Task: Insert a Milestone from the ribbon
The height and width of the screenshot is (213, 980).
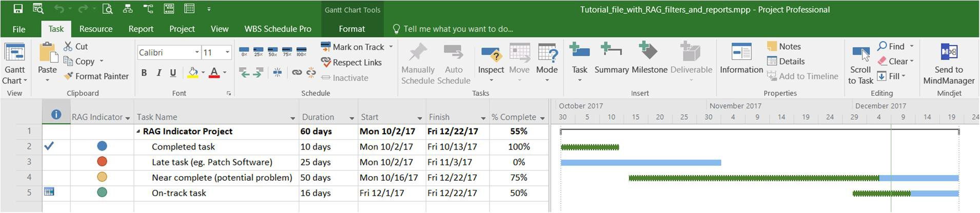Action: pyautogui.click(x=649, y=58)
